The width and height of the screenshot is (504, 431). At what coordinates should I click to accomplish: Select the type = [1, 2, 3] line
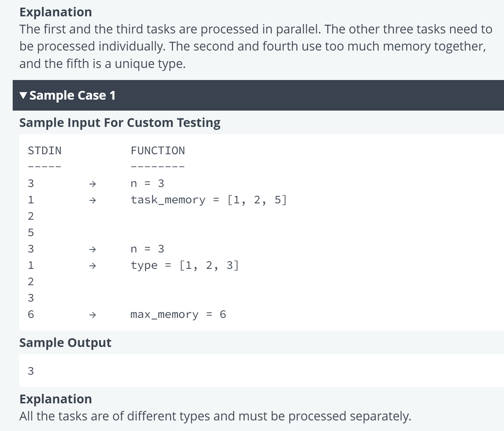[184, 266]
